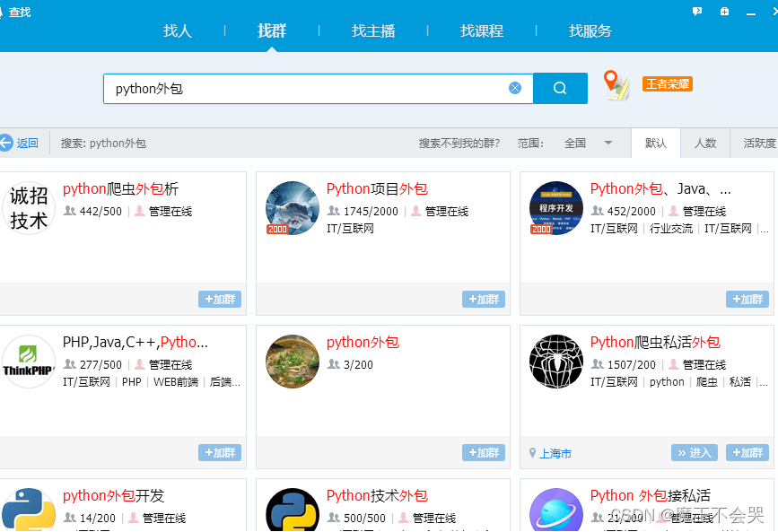
Task: Switch to 找课程 tab
Action: (482, 31)
